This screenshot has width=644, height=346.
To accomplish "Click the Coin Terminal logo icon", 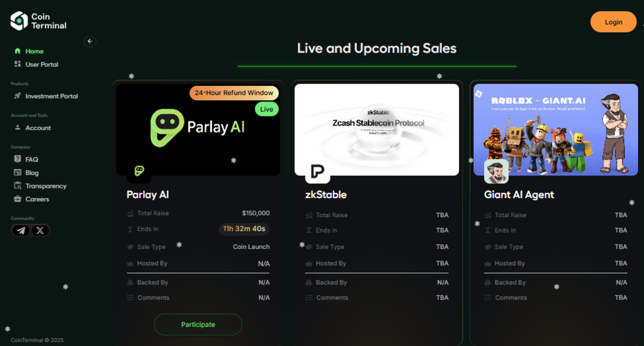I will point(19,21).
